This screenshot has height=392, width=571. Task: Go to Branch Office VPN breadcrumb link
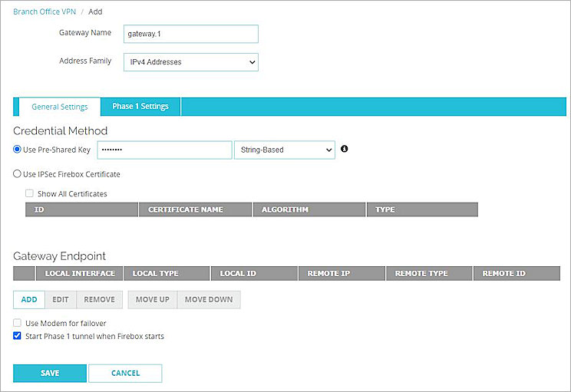click(x=45, y=12)
